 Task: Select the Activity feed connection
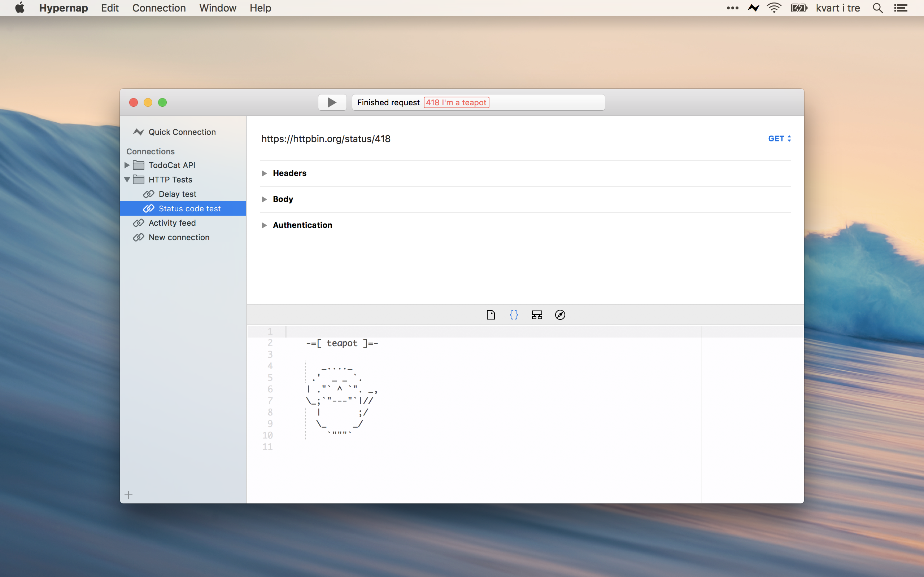point(172,223)
